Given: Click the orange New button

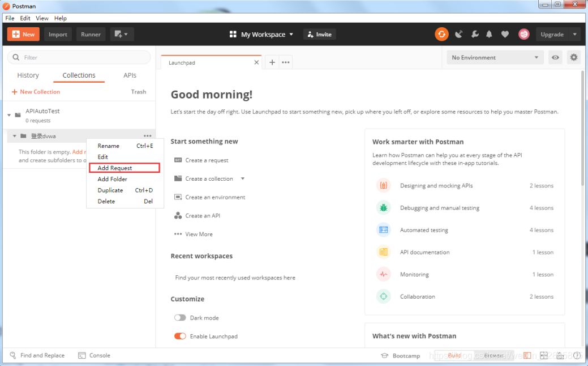Looking at the screenshot, I should 23,34.
